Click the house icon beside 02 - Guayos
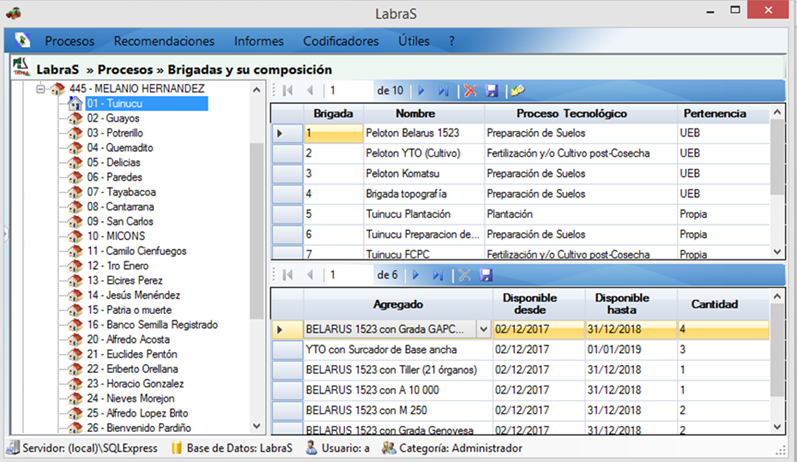 pyautogui.click(x=75, y=118)
